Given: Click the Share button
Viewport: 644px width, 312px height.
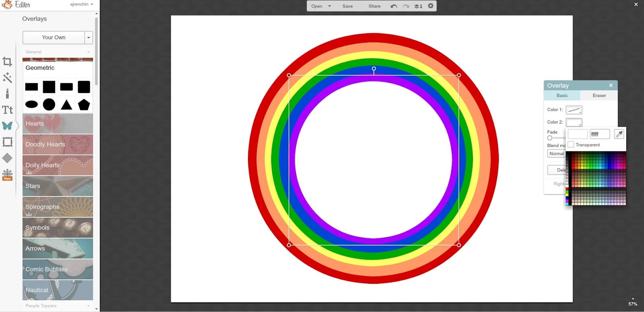Looking at the screenshot, I should 374,6.
